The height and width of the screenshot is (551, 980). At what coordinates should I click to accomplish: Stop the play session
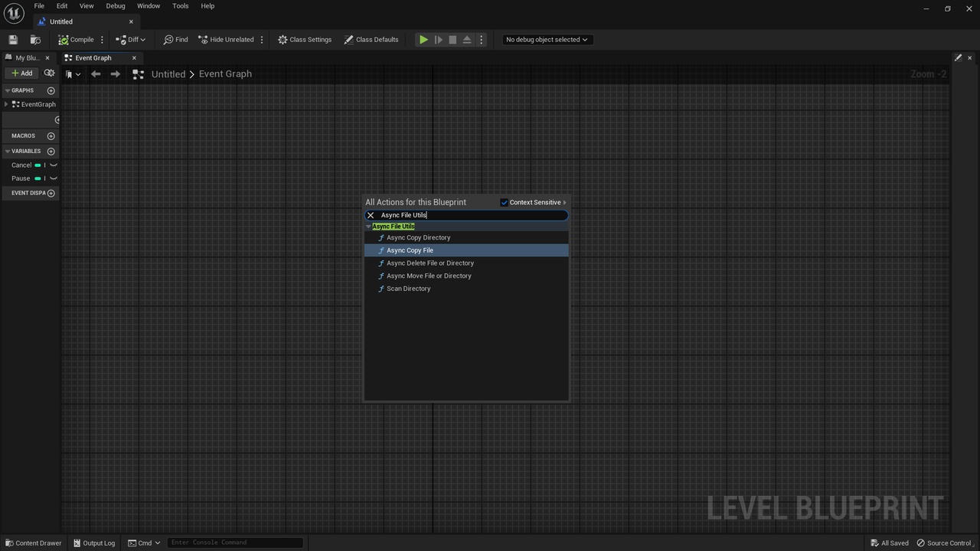pos(452,40)
